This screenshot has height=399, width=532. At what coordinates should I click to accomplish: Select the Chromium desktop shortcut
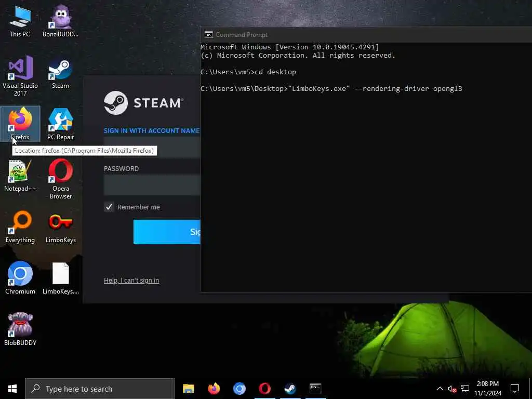click(x=20, y=278)
